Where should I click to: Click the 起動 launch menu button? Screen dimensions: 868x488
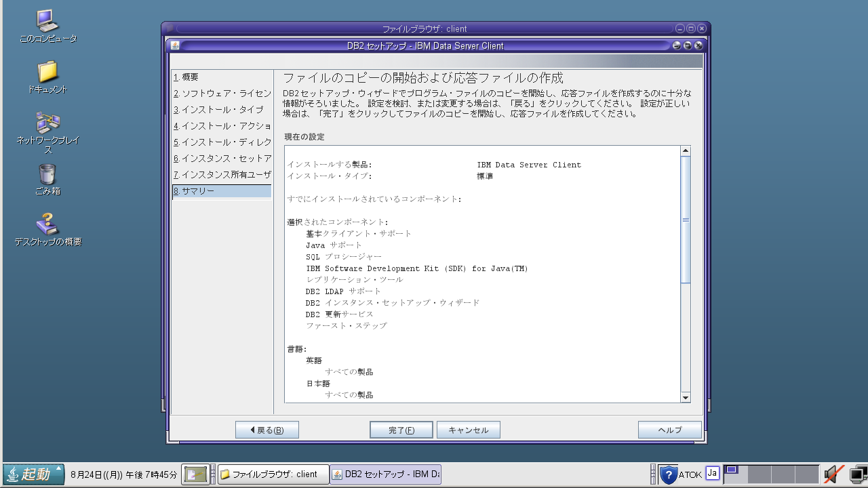pos(34,474)
